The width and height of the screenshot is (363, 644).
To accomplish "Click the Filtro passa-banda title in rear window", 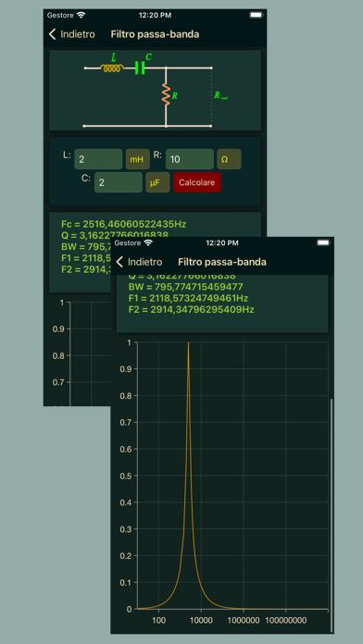I will [x=155, y=34].
